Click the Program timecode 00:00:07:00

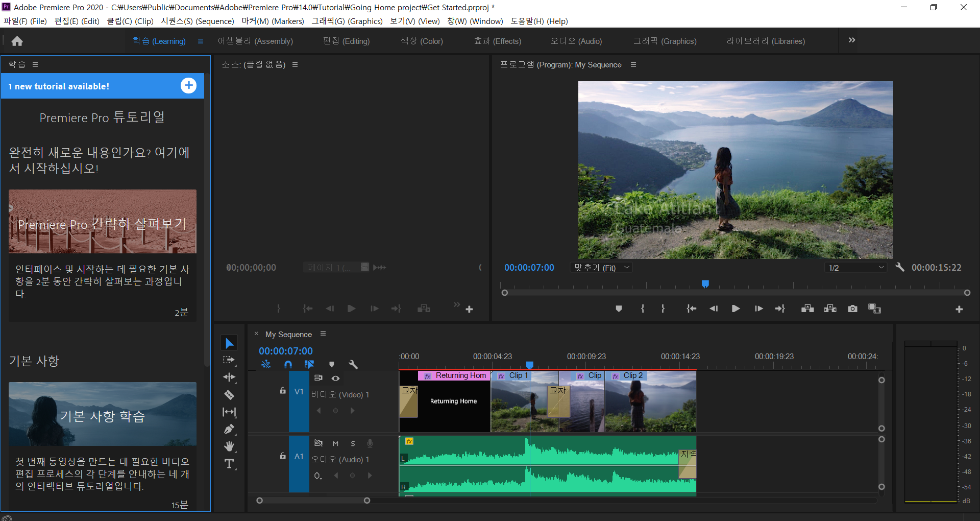[x=529, y=268]
